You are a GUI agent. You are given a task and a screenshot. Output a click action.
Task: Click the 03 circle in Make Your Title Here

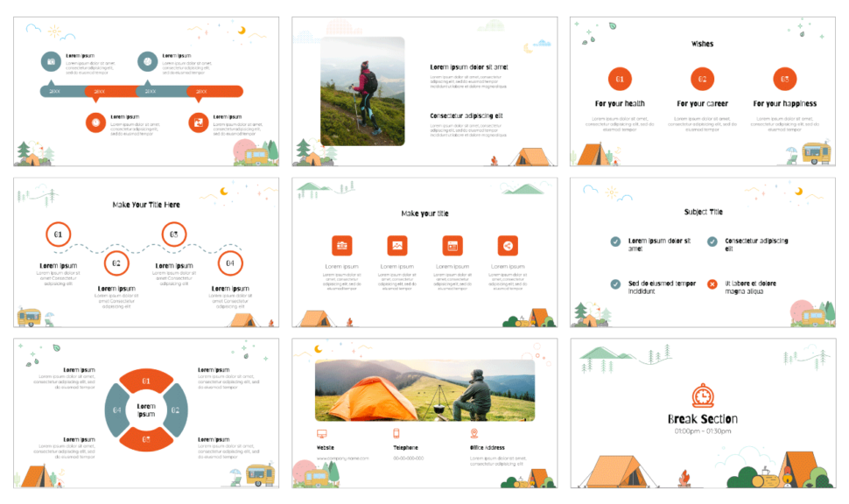pos(173,234)
